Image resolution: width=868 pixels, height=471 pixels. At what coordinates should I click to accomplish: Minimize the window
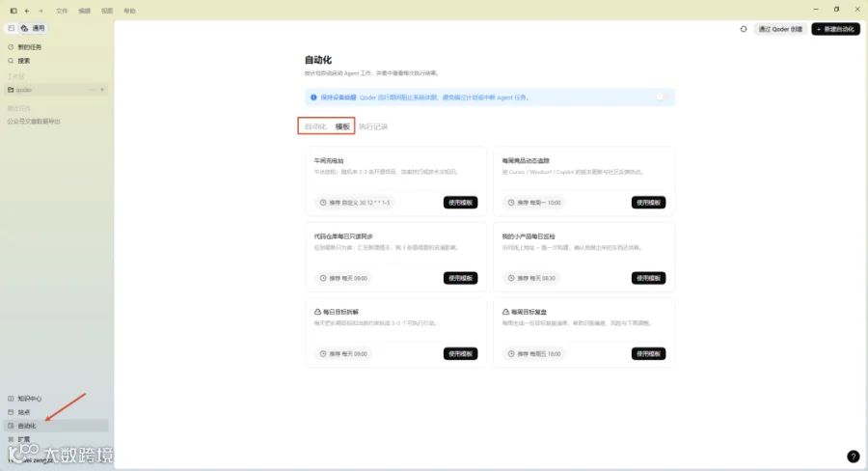(x=816, y=10)
